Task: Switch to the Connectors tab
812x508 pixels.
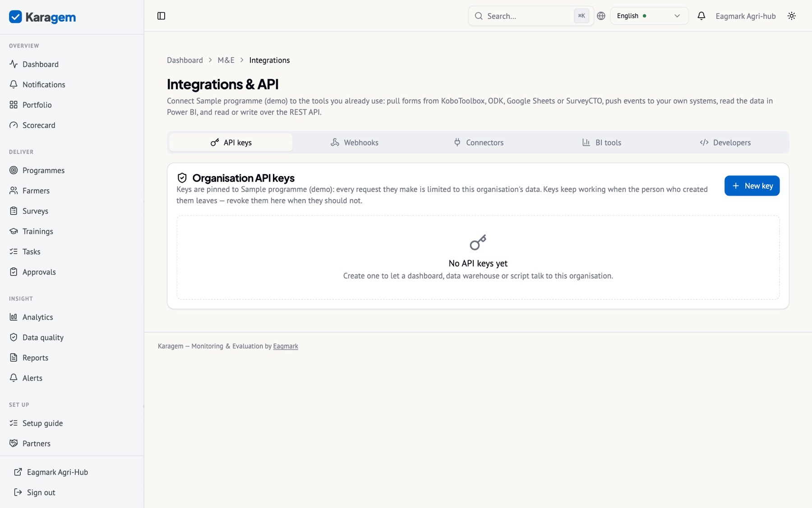Action: click(x=478, y=142)
